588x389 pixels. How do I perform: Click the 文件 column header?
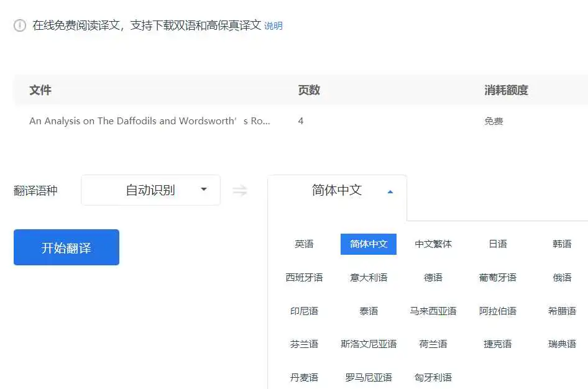(x=40, y=90)
